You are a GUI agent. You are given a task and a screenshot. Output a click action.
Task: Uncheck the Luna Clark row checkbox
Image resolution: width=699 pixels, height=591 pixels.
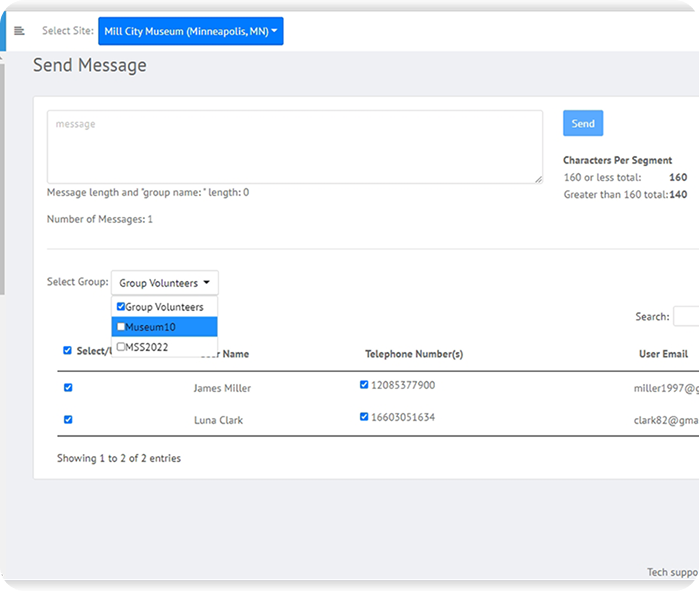coord(68,420)
